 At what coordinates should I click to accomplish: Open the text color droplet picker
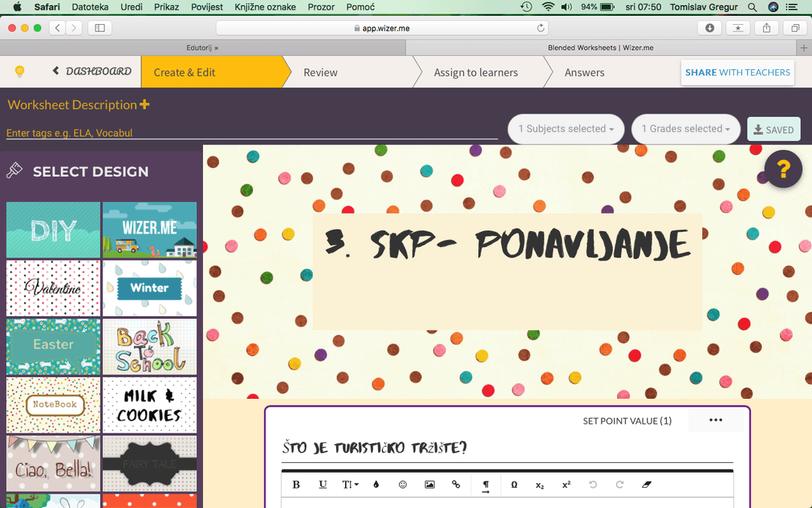pos(376,485)
